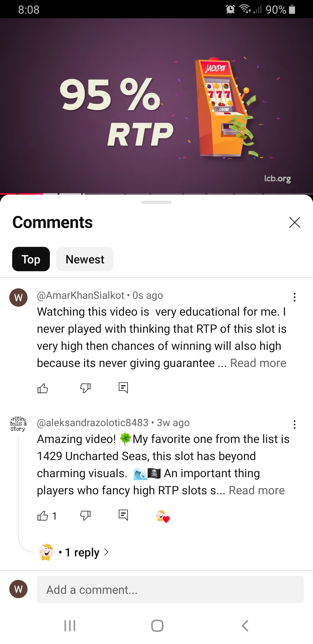Seek on the video progress bar

point(156,193)
